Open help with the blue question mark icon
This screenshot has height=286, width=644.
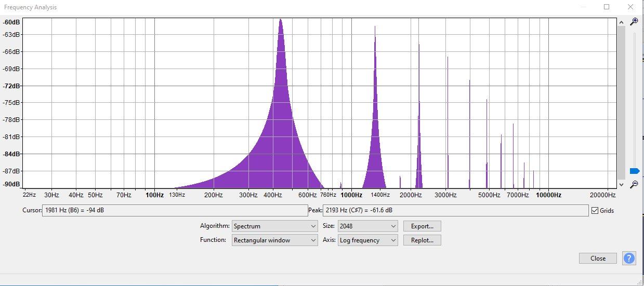pyautogui.click(x=629, y=258)
